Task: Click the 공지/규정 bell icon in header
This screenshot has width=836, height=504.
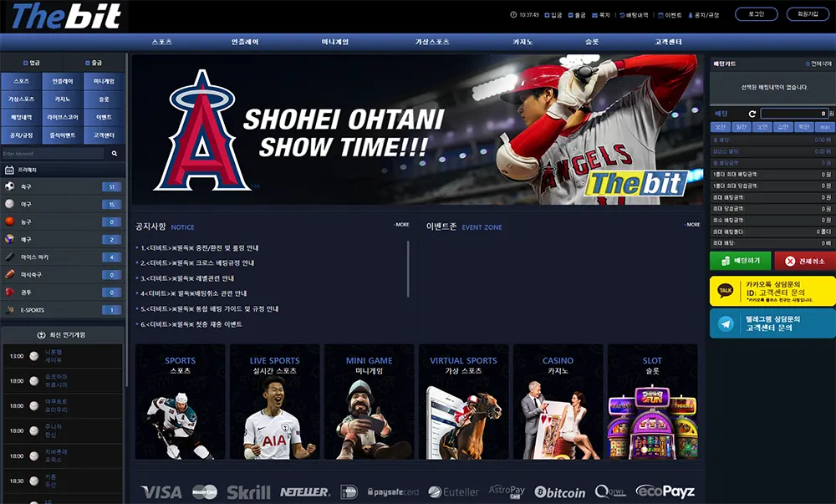Action: coord(691,15)
